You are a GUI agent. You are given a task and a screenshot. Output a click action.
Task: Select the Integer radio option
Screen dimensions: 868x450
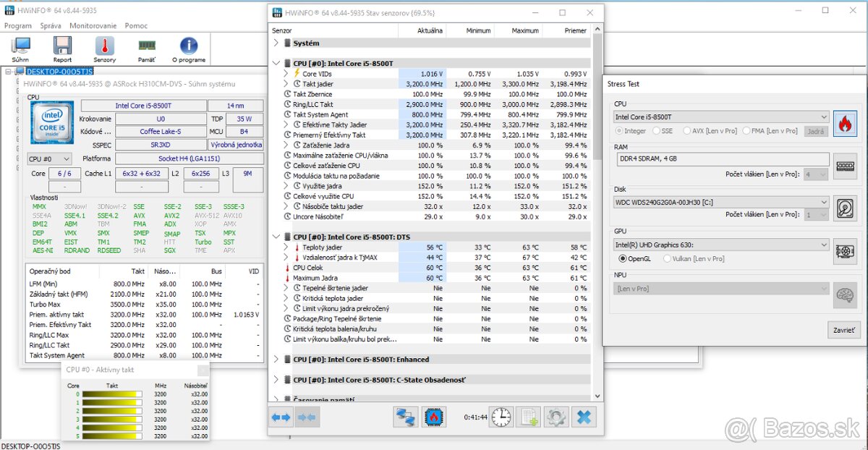coord(630,131)
